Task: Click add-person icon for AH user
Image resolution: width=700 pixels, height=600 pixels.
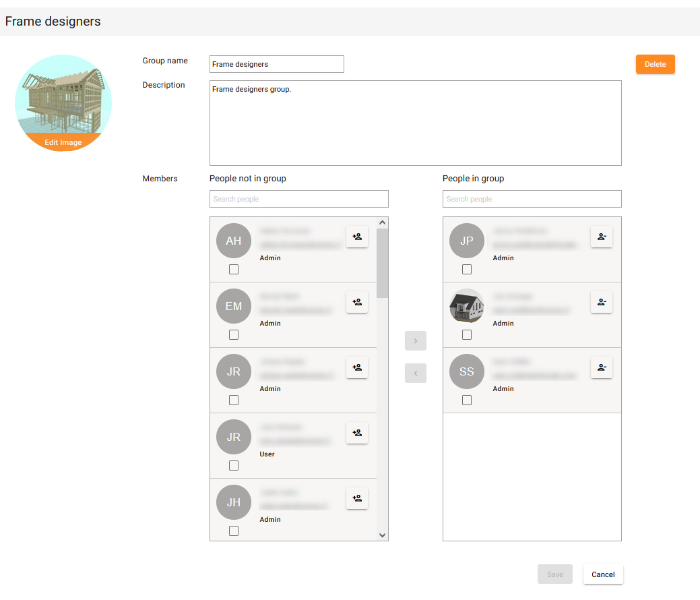Action: 357,237
